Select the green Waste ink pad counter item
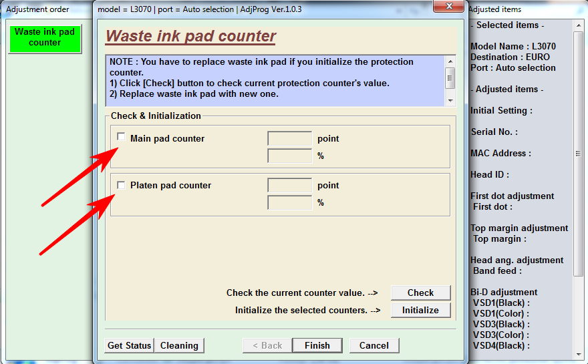Viewport: 588px width, 364px height. [45, 37]
